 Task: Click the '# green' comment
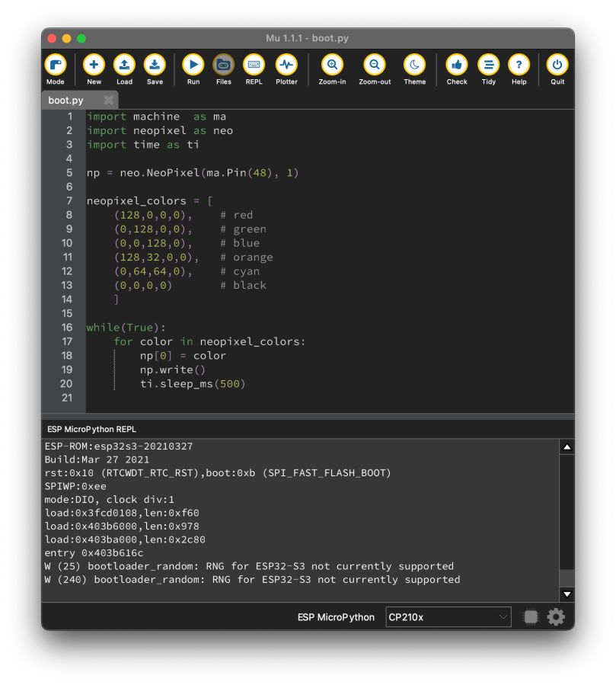[x=243, y=229]
